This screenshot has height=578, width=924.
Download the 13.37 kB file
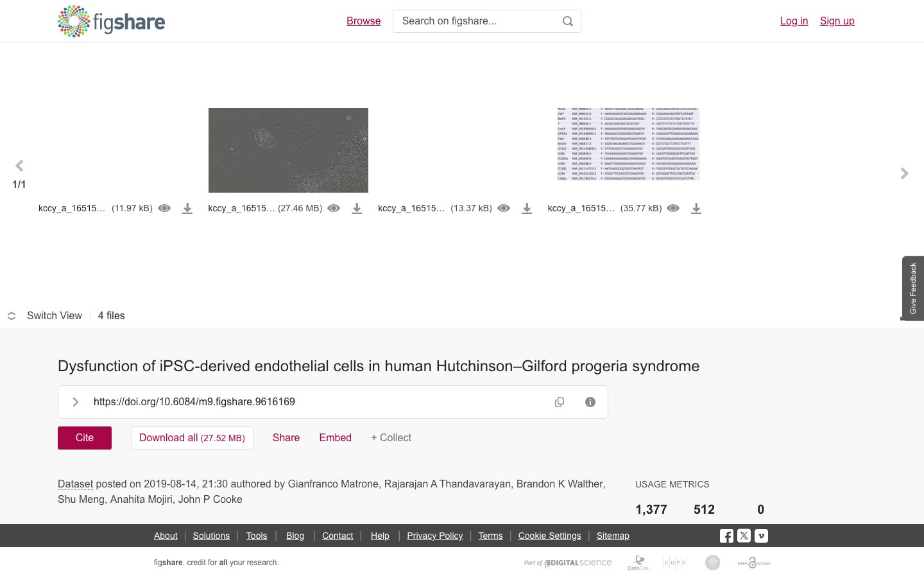527,209
